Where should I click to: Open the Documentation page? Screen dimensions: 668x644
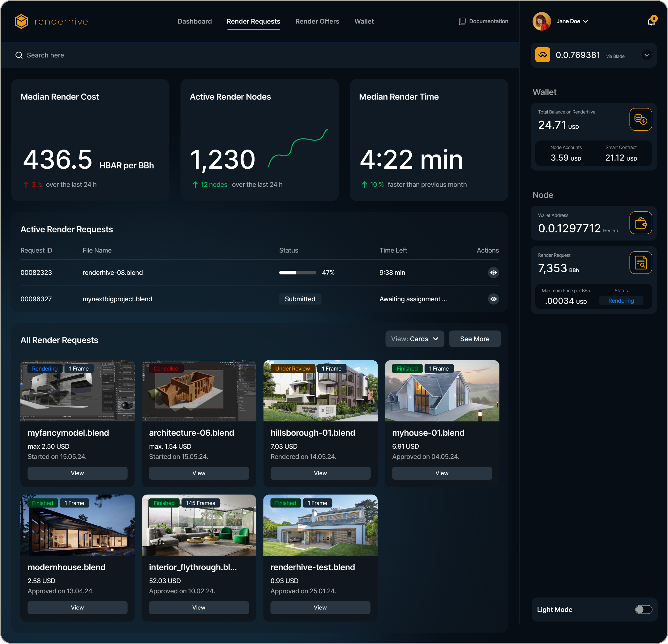(483, 21)
